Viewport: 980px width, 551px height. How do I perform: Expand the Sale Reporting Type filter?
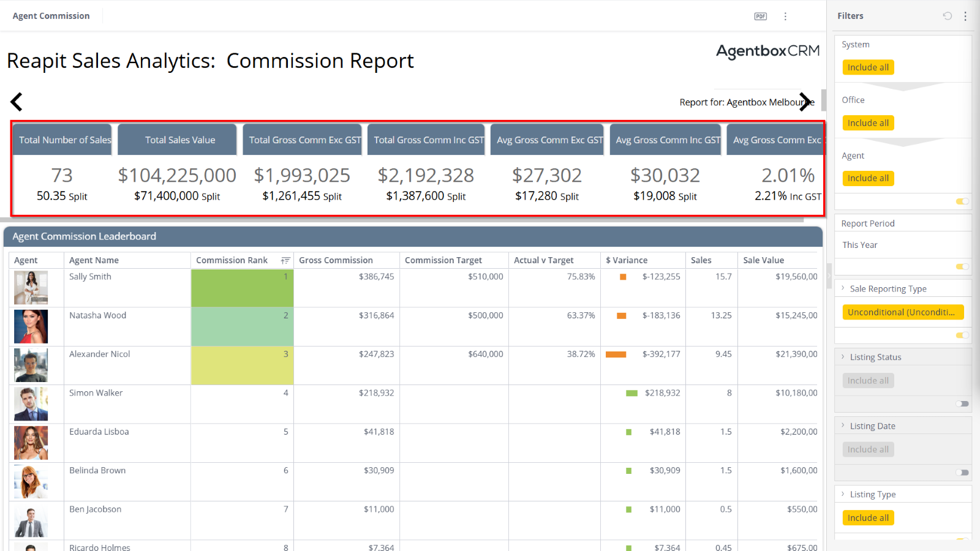(x=843, y=288)
